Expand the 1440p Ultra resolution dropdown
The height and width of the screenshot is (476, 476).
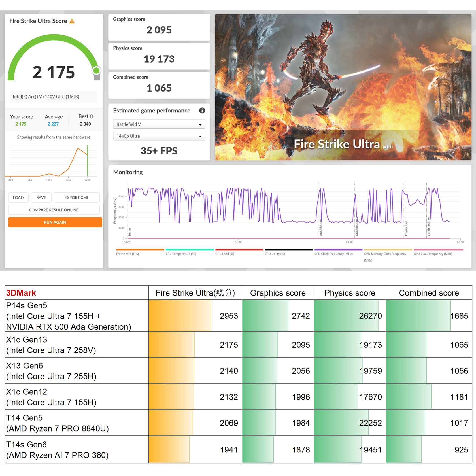(x=159, y=136)
